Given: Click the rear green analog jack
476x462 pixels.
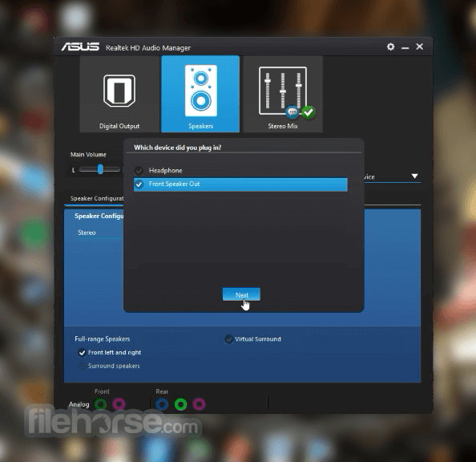Looking at the screenshot, I should pos(180,404).
